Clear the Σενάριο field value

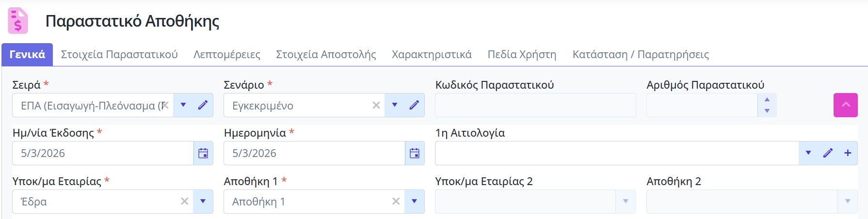(x=376, y=105)
